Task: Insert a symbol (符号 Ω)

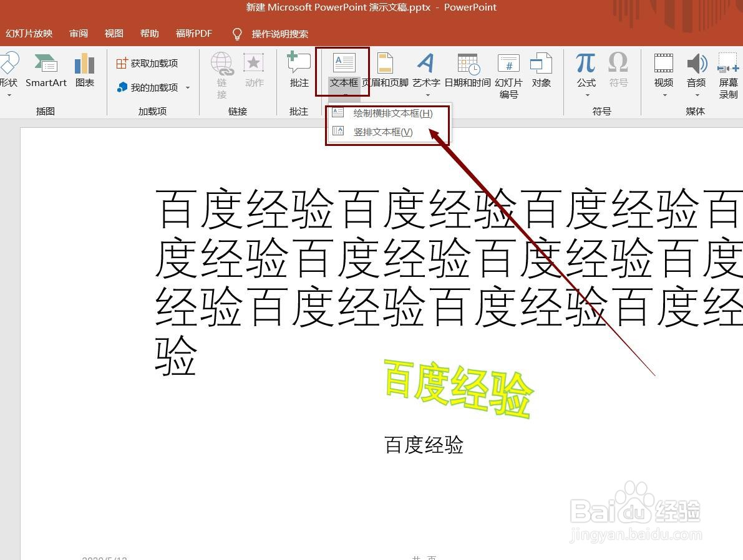Action: (x=618, y=70)
